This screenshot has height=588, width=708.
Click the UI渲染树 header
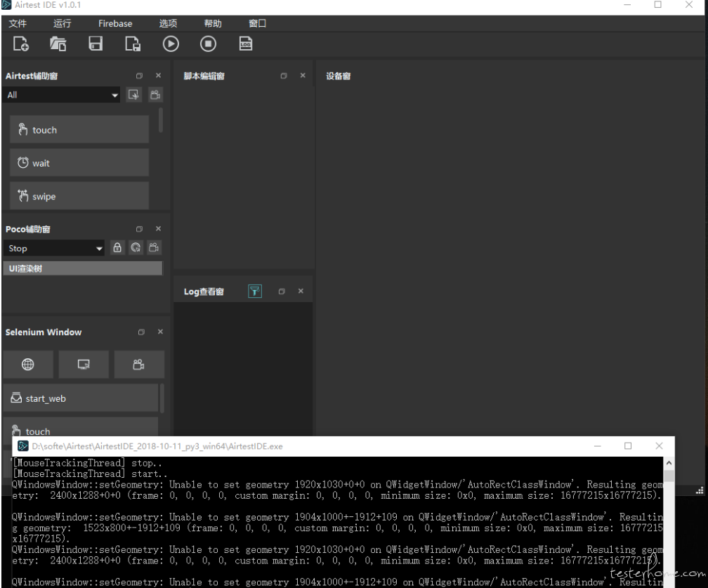83,268
